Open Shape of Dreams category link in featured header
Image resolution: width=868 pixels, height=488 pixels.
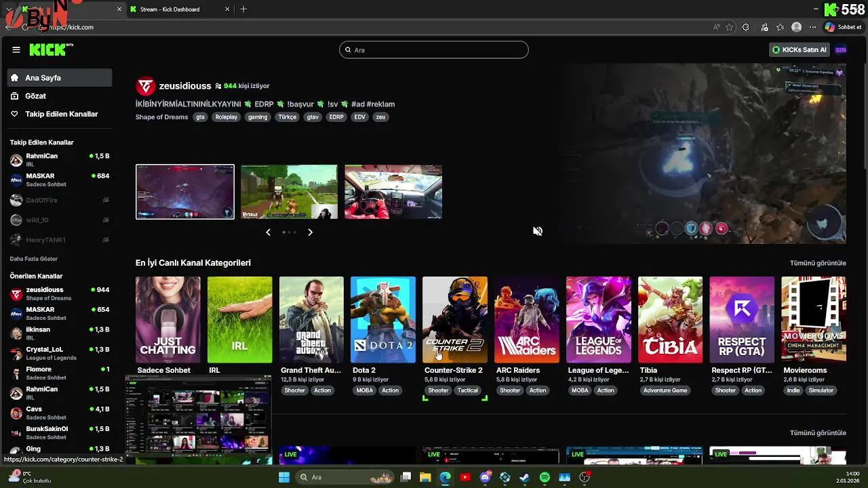161,117
